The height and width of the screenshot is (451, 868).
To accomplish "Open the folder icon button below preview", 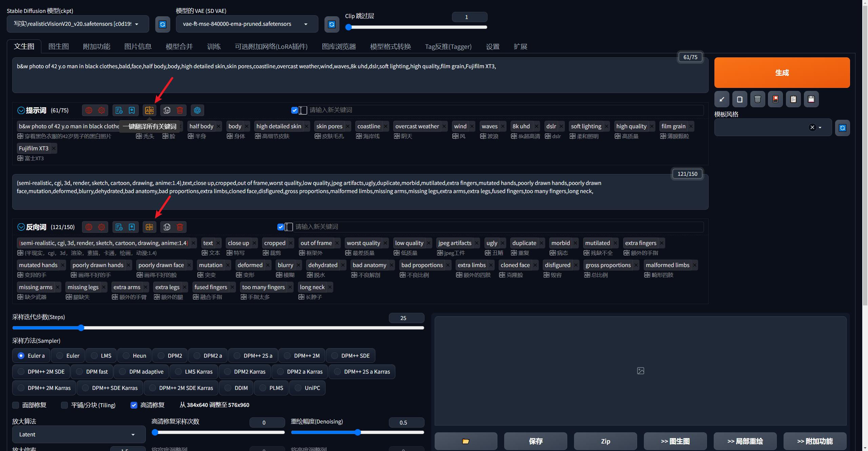I will (466, 441).
